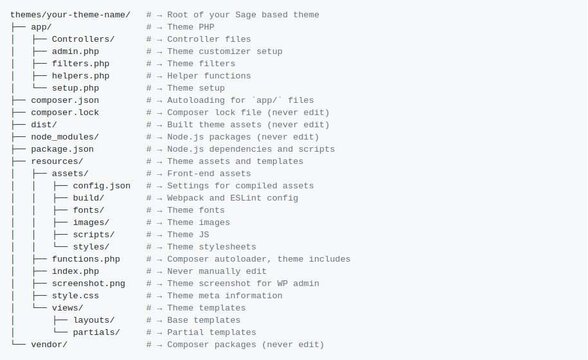
Task: Select the resources/ folder name
Action: coord(57,162)
